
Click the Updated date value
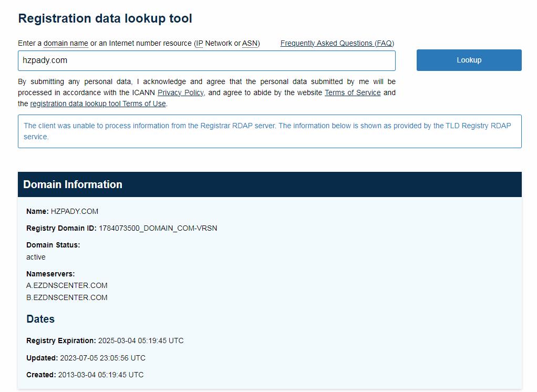point(102,358)
